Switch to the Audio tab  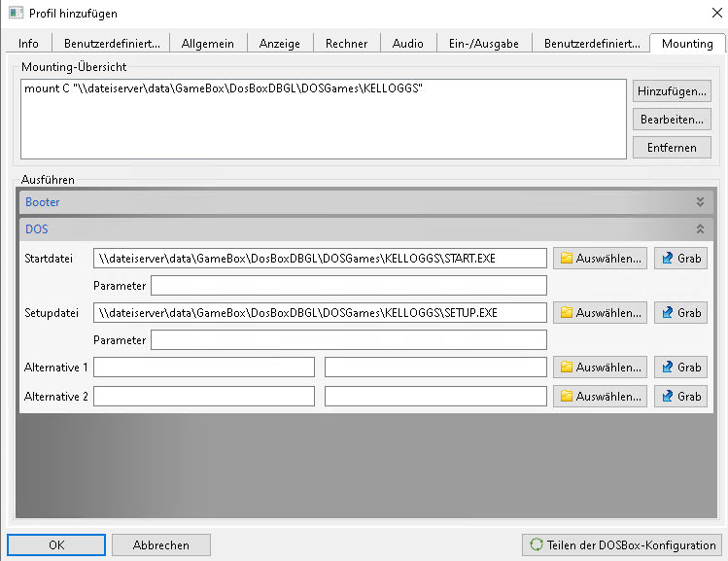[x=407, y=44]
